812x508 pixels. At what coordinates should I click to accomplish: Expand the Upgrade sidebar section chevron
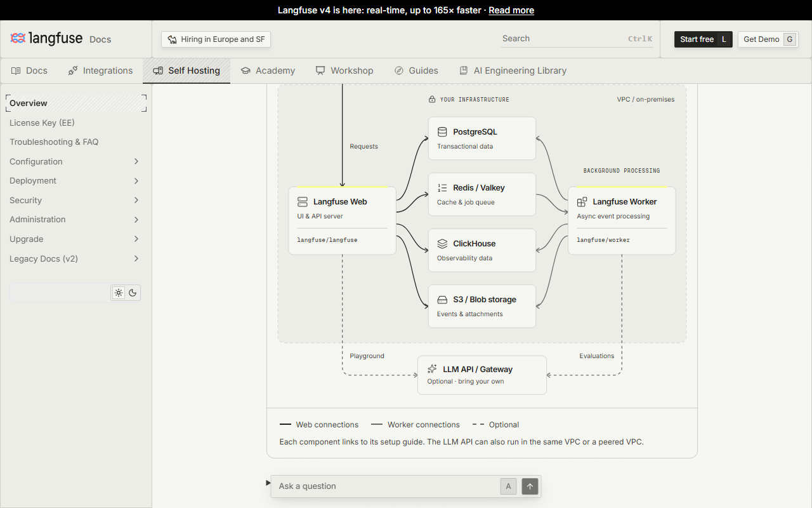coord(136,239)
